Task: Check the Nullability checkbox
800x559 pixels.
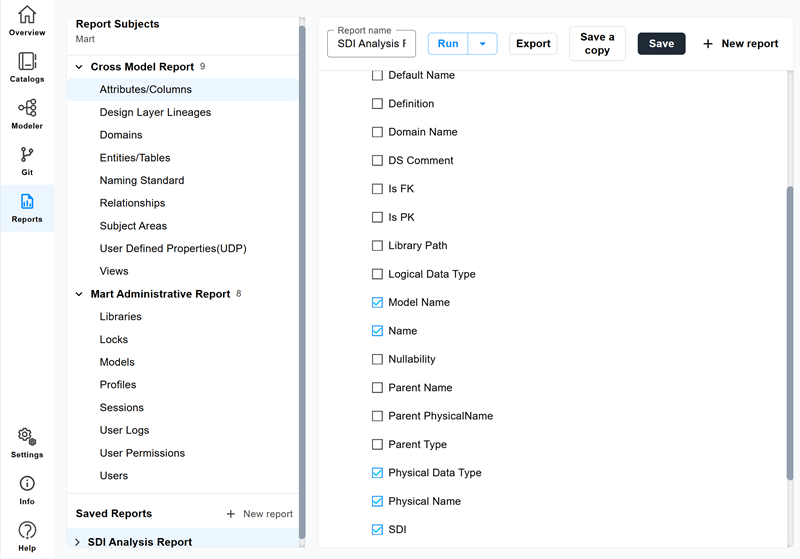Action: pyautogui.click(x=377, y=359)
